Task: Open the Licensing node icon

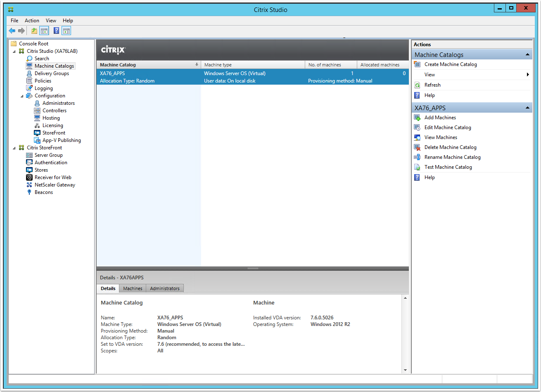Action: (x=37, y=125)
